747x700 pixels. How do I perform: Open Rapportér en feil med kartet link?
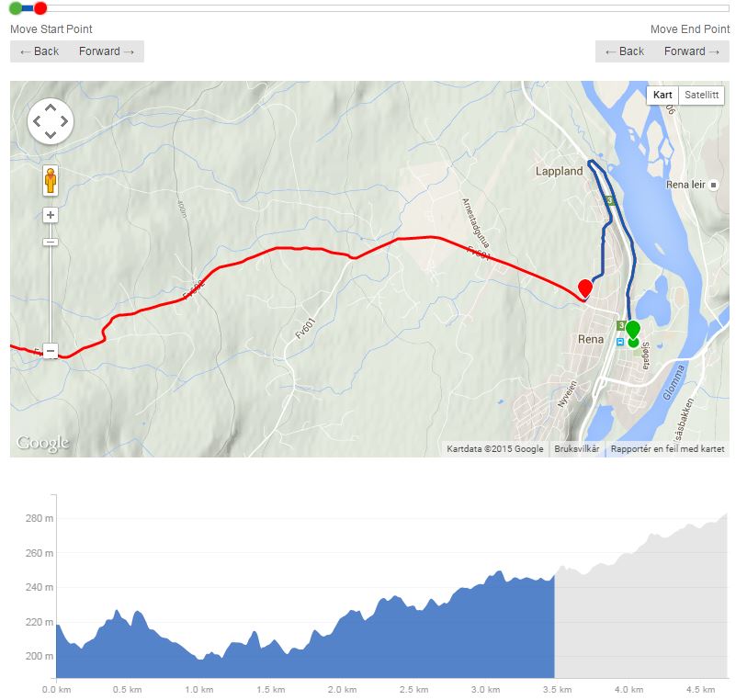pos(667,449)
